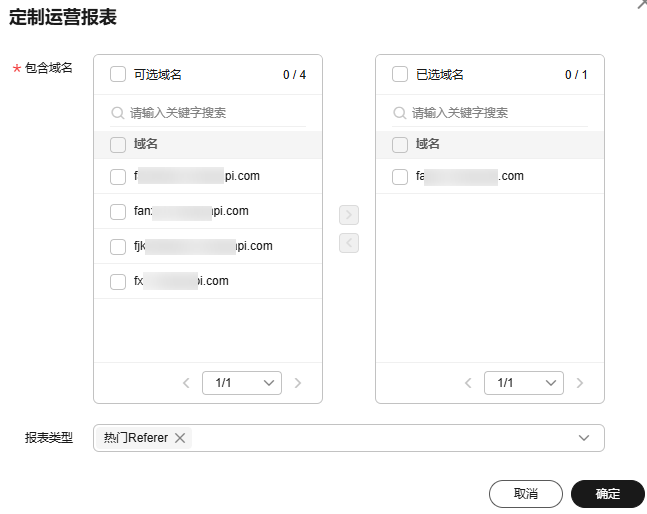Viewport: 647px width, 514px height.
Task: Open the 1/1 page dropdown in 已选域名 panel
Action: pos(524,383)
